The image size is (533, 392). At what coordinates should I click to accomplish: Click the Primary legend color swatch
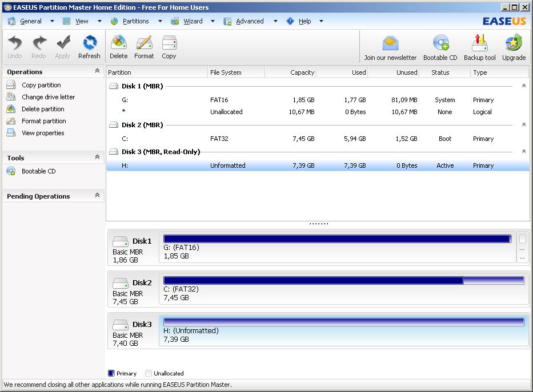pyautogui.click(x=111, y=373)
